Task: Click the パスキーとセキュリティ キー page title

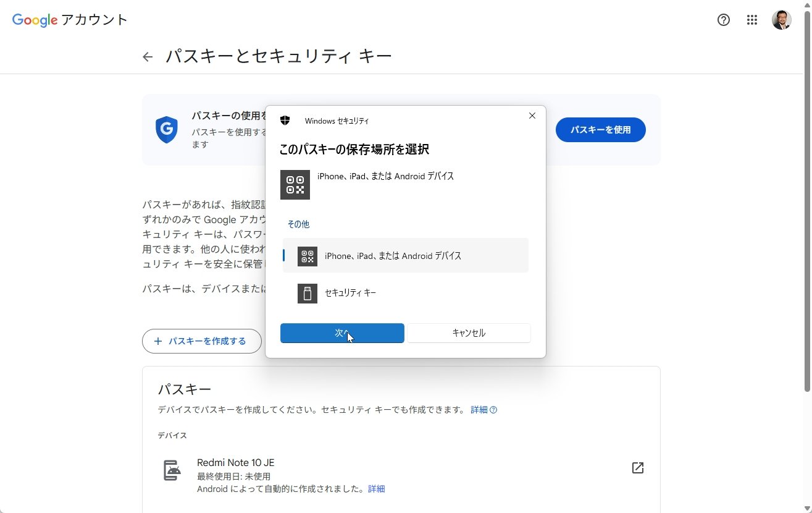Action: [x=278, y=57]
